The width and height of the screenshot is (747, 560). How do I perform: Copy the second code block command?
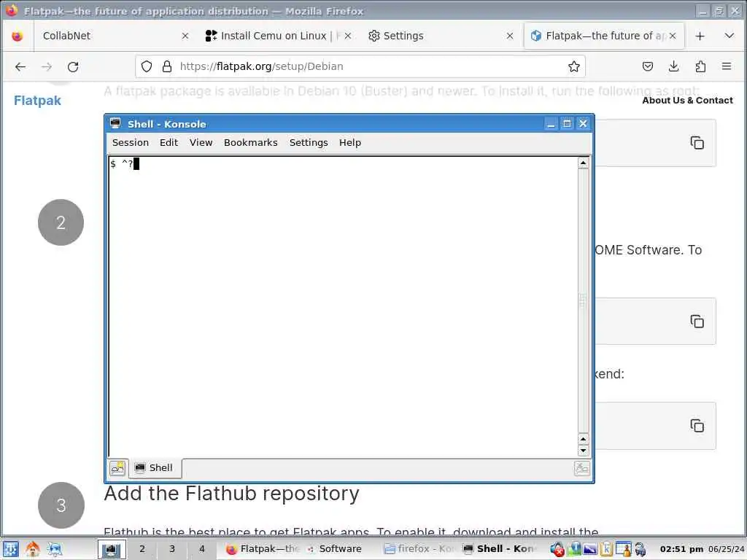[697, 322]
